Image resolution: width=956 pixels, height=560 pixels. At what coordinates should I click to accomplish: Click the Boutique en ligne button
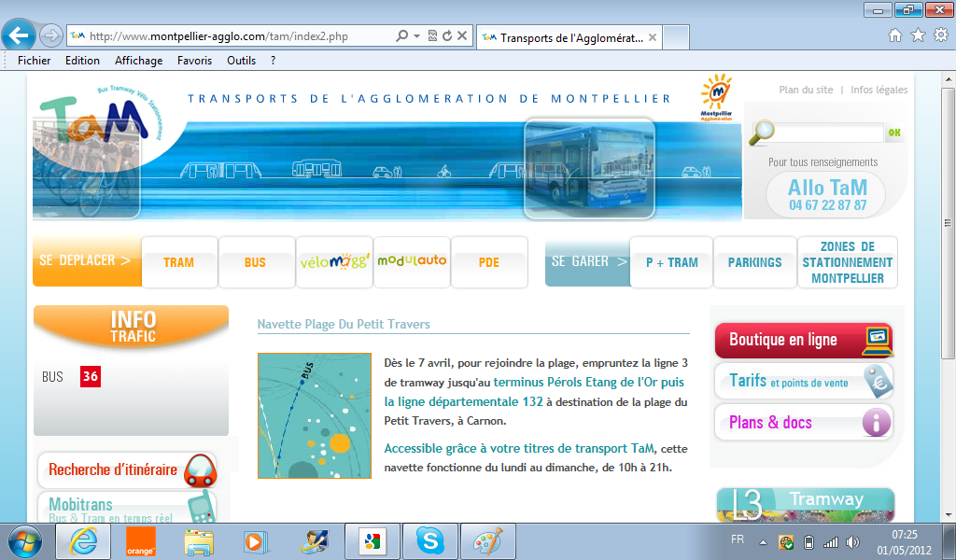coord(803,341)
